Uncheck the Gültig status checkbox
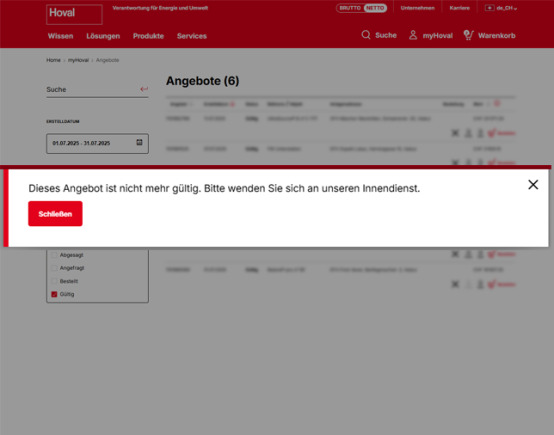554x435 pixels. [54, 294]
